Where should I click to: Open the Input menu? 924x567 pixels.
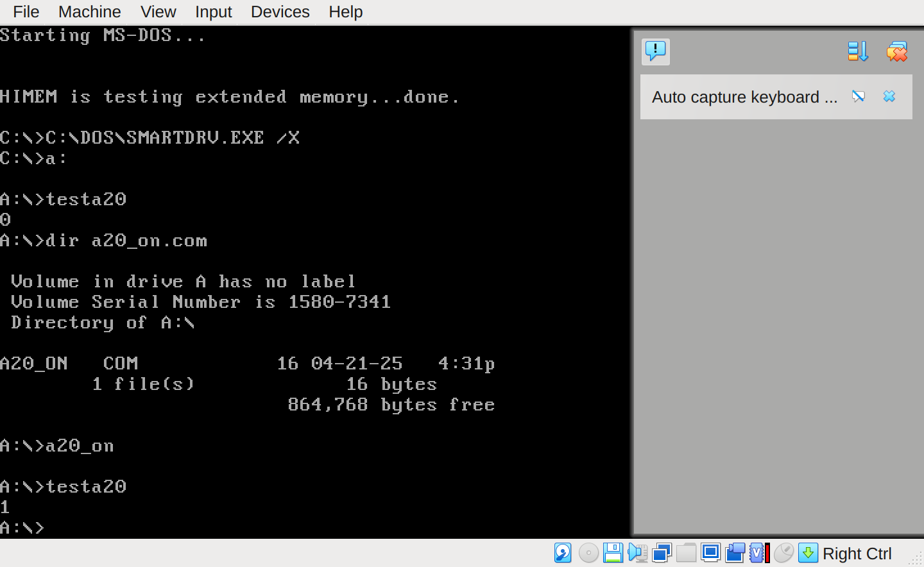coord(213,12)
